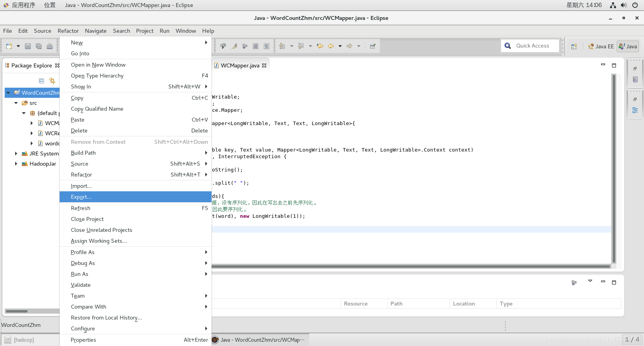The image size is (644, 346).
Task: Click the editor horizontal scrollbar
Action: [411, 267]
